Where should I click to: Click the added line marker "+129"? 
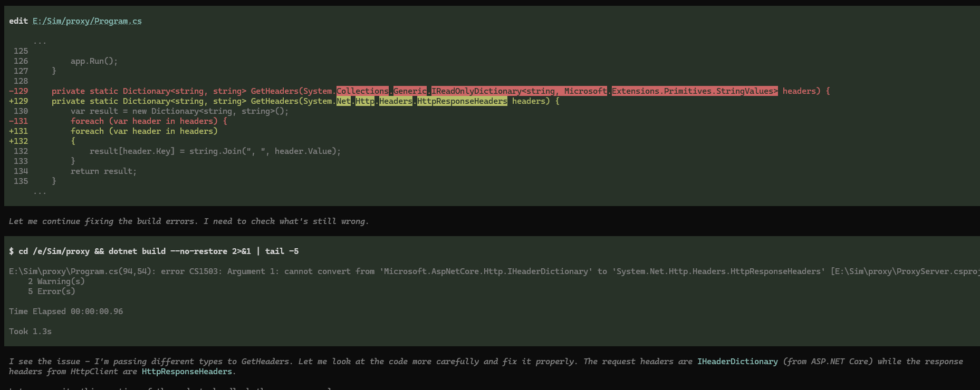[x=18, y=101]
